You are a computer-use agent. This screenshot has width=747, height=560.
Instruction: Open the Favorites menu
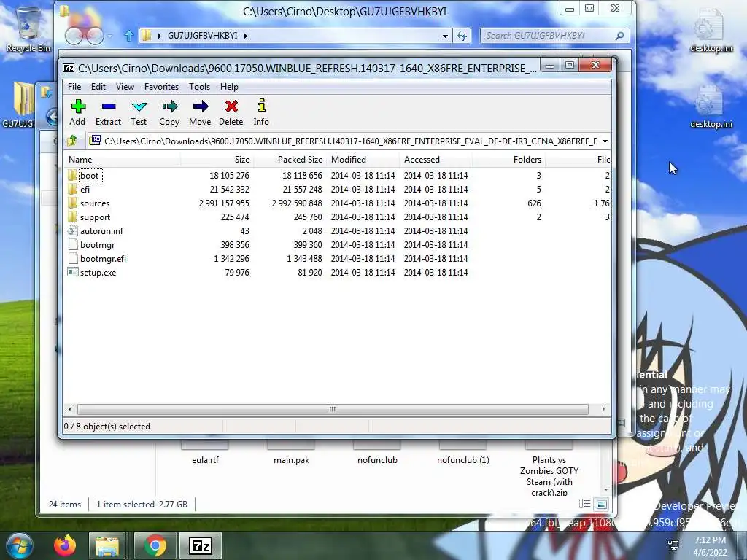[x=161, y=87]
